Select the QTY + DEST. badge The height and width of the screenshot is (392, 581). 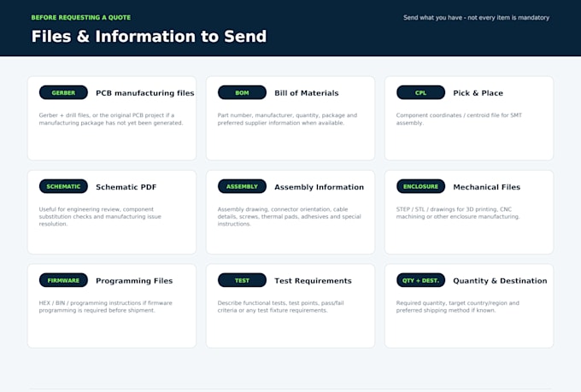pos(420,280)
